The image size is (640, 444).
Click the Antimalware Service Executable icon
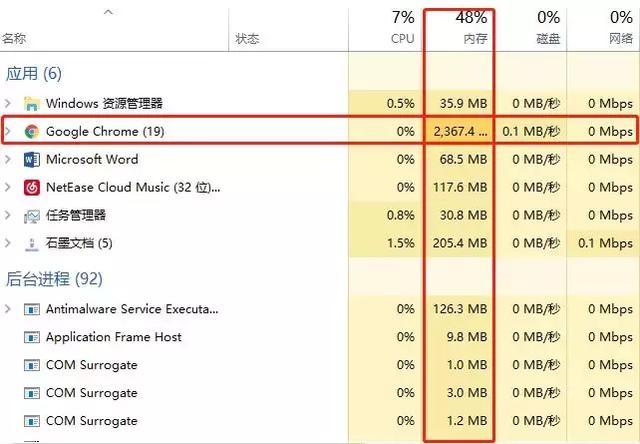(31, 309)
